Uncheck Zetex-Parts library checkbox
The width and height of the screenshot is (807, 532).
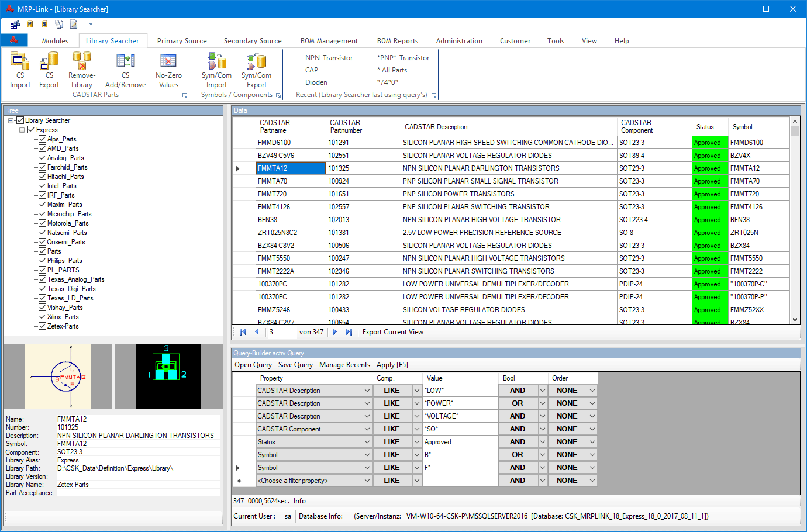(x=43, y=326)
